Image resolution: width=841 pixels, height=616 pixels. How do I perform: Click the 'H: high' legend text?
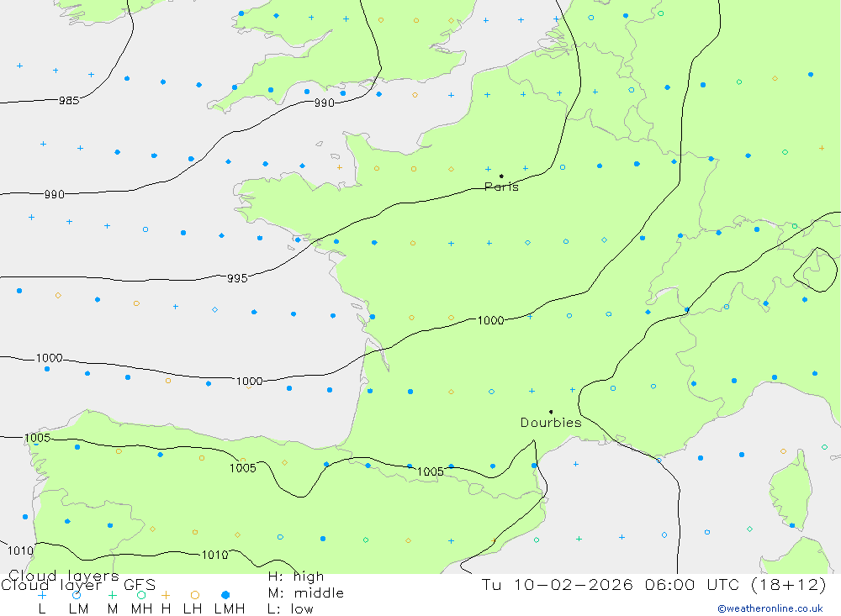point(296,577)
